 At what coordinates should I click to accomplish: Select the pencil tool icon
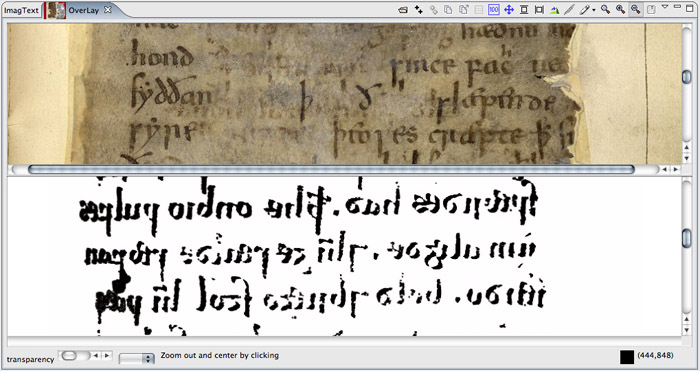(584, 10)
